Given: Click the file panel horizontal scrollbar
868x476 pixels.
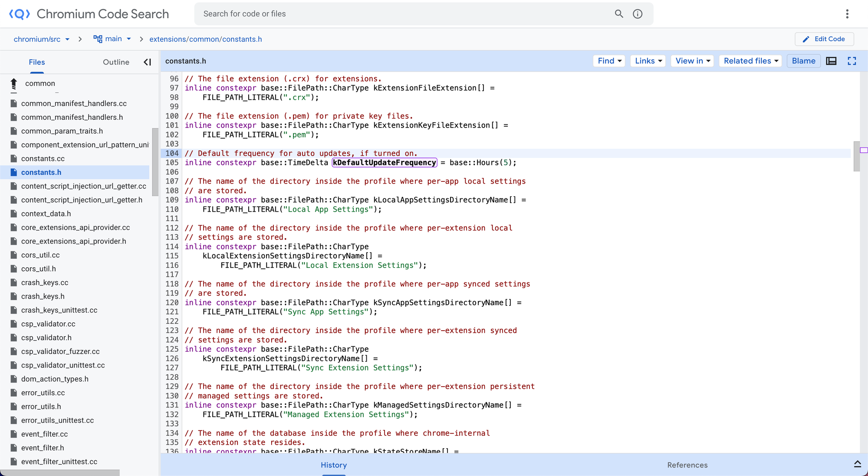Looking at the screenshot, I should pyautogui.click(x=60, y=473).
